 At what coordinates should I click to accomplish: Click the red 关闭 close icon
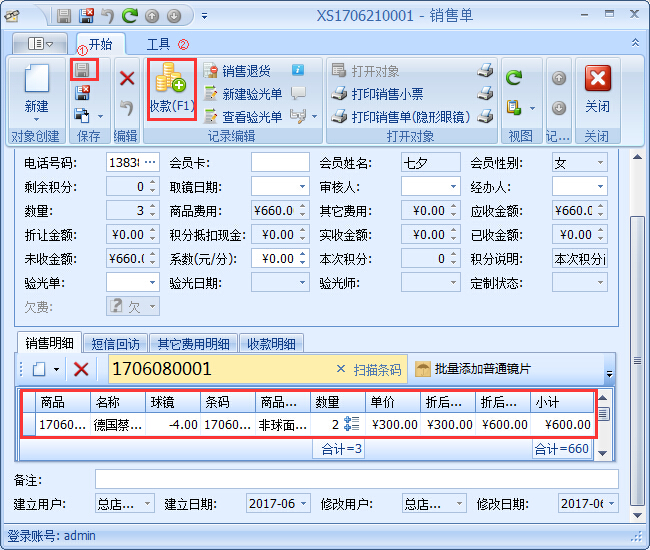point(598,78)
